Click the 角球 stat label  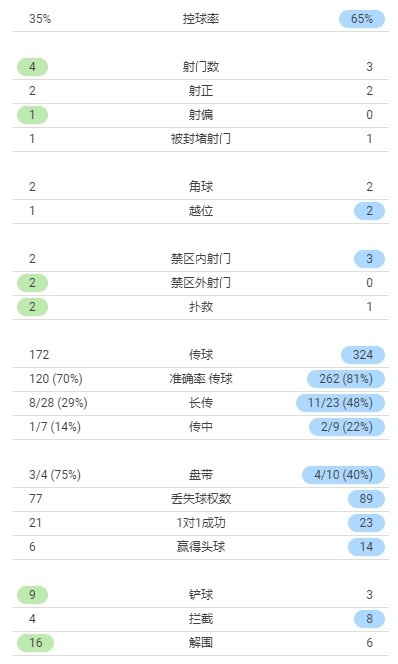click(x=201, y=187)
